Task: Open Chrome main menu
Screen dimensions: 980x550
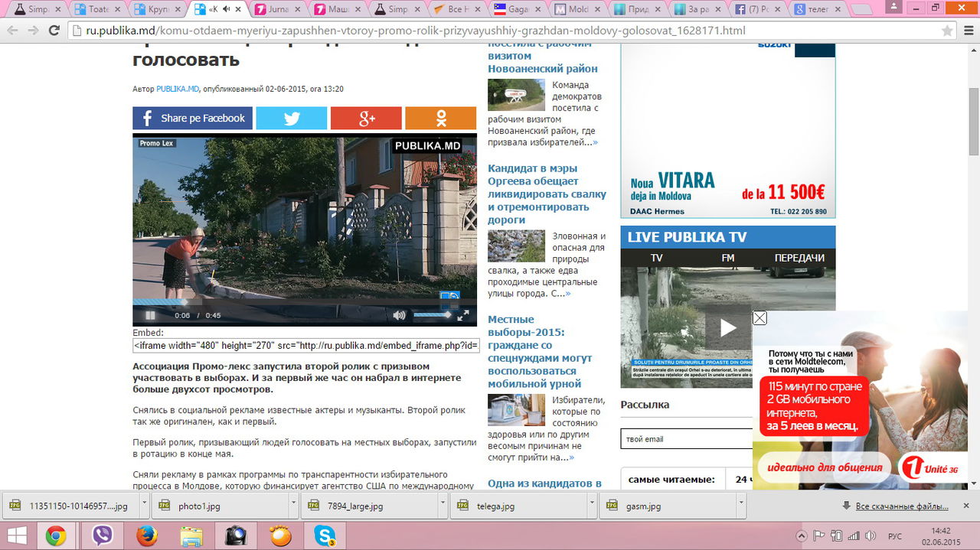Action: coord(967,31)
